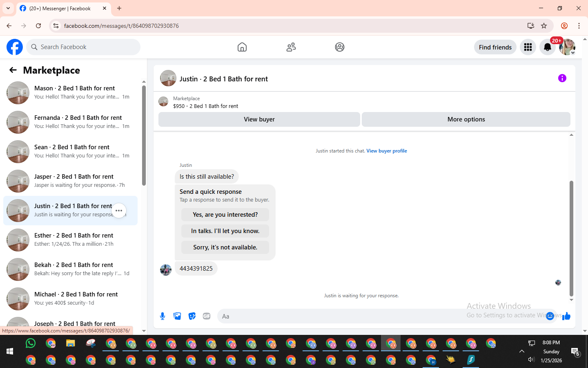
Task: Open Esther's 2 Bed 1 Bath chat
Action: (70, 240)
